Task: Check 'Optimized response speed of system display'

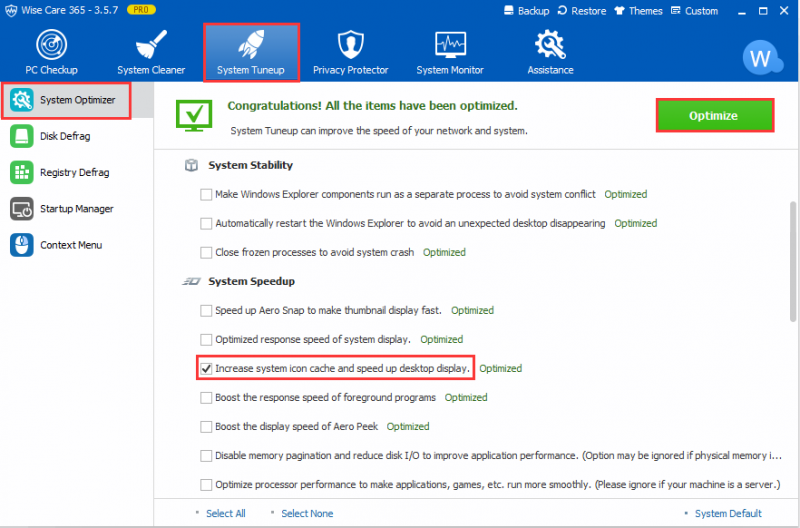Action: click(206, 340)
